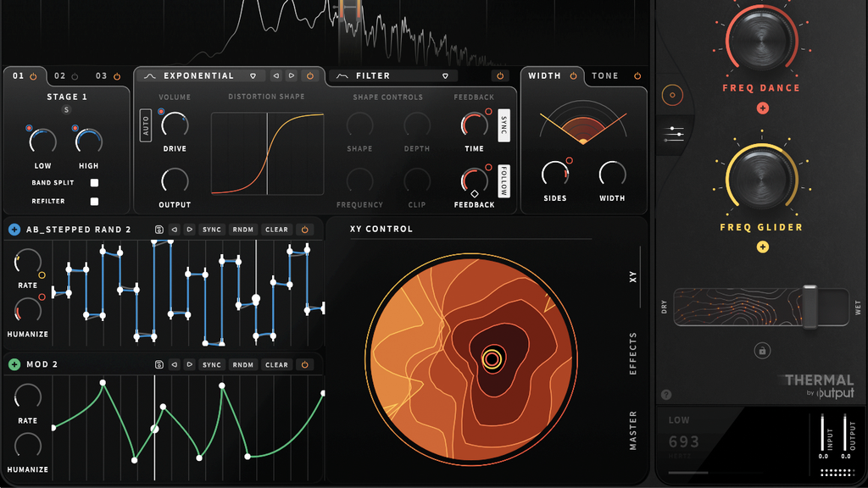Select previous distortion type arrow

[275, 75]
